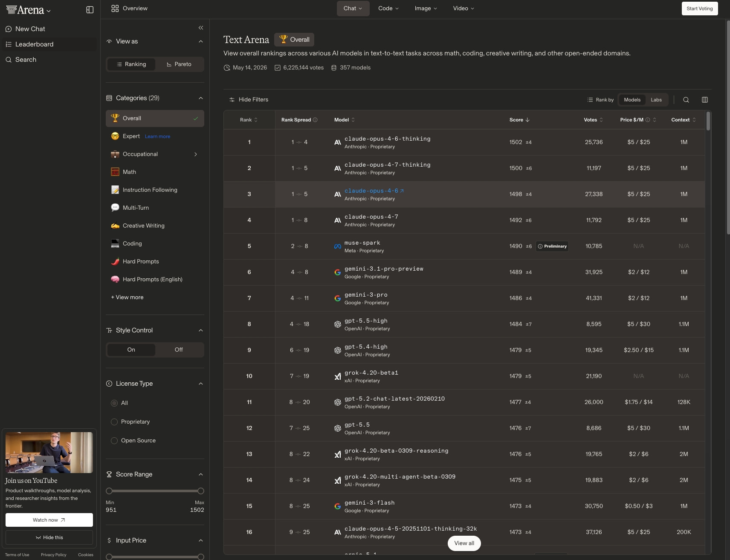The height and width of the screenshot is (560, 730).
Task: Switch view to Pareto
Action: (x=179, y=64)
